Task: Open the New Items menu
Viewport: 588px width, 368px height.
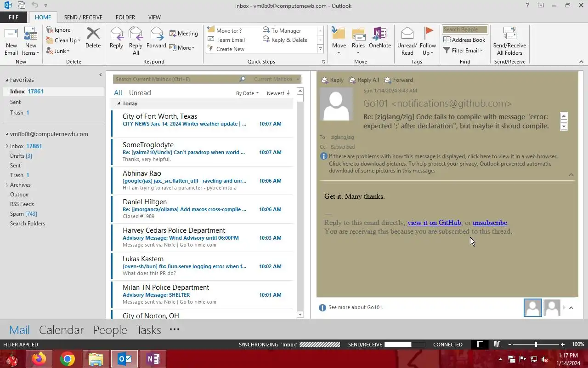Action: point(30,41)
